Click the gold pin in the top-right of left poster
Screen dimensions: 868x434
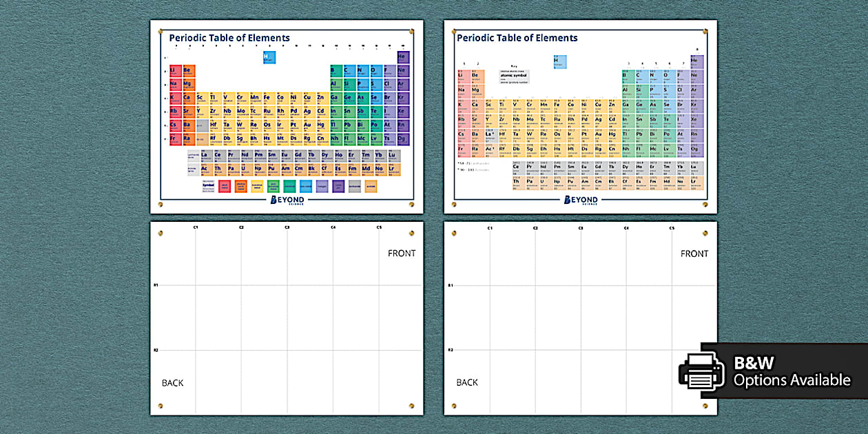click(x=410, y=32)
